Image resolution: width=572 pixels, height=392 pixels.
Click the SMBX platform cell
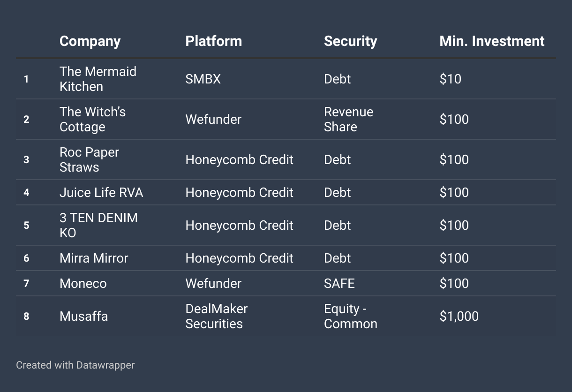pyautogui.click(x=203, y=79)
